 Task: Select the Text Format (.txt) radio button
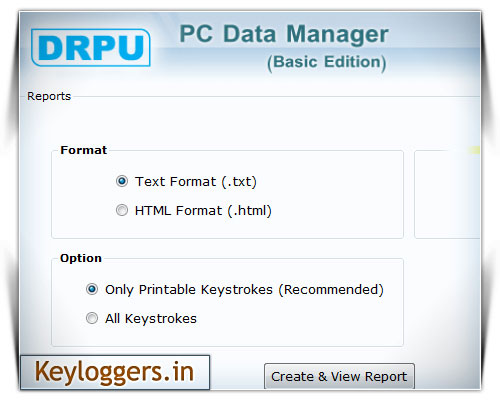pos(122,181)
